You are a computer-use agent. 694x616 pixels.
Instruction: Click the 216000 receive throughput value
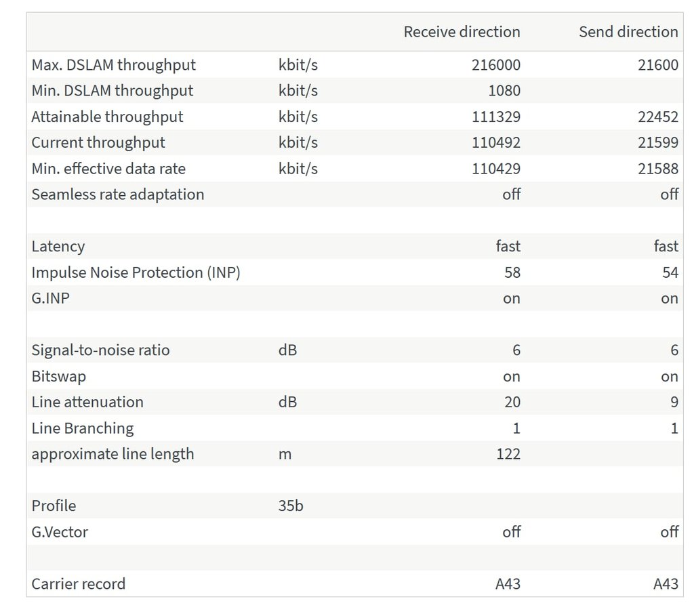click(x=496, y=65)
